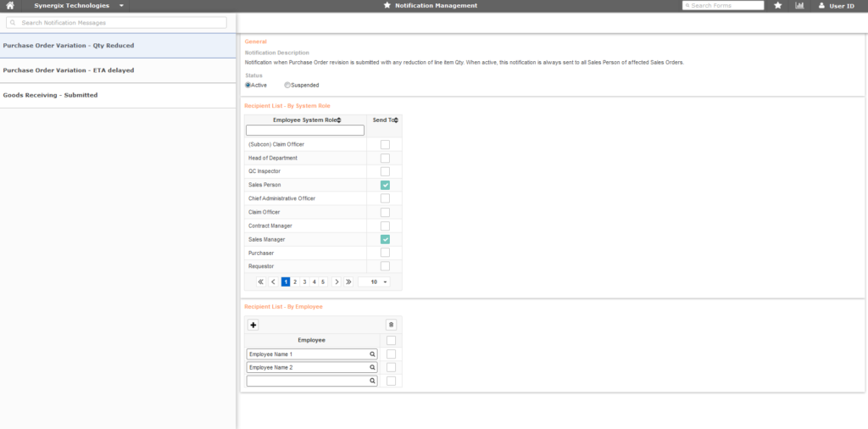
Task: Open the favorites star icon beside Search Forms
Action: pyautogui.click(x=778, y=6)
